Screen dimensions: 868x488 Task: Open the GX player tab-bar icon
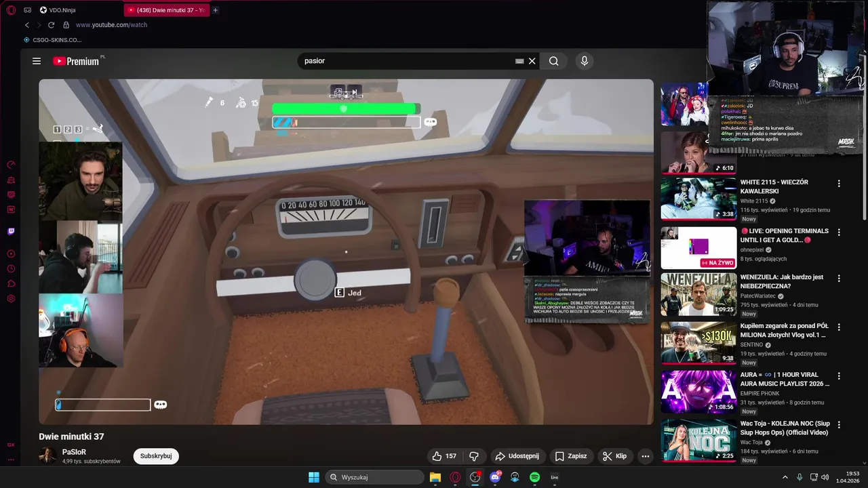pyautogui.click(x=27, y=10)
